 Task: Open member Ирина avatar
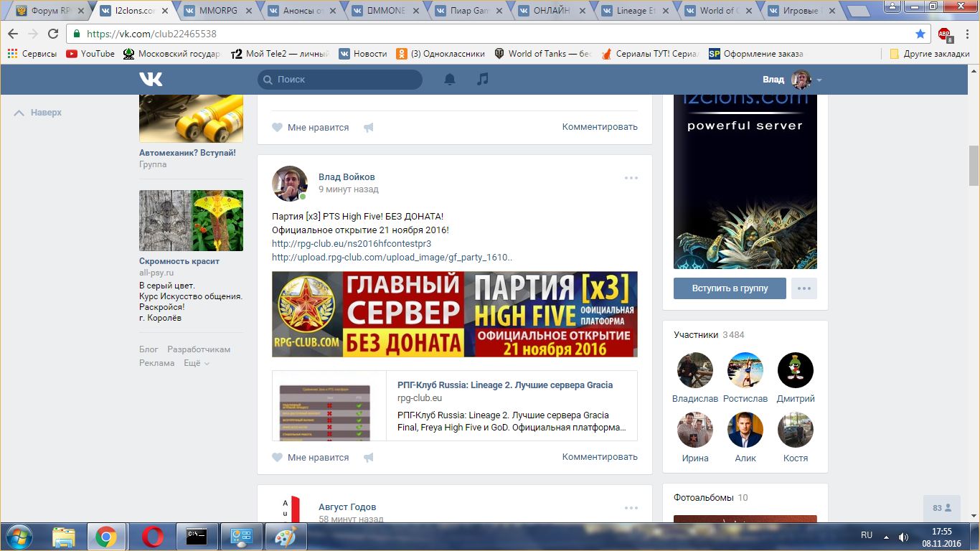click(695, 430)
